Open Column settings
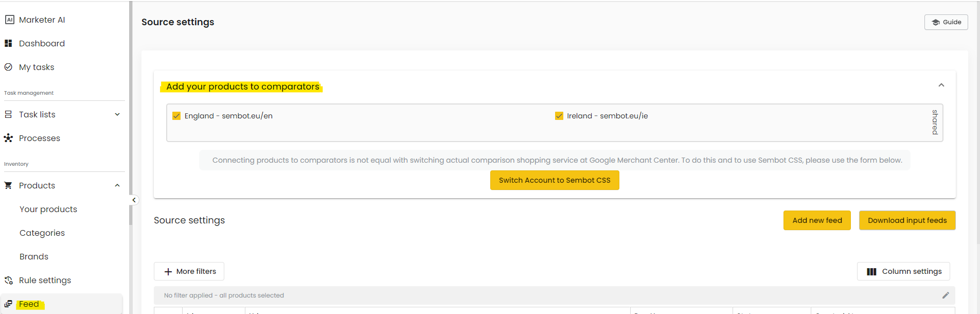This screenshot has height=314, width=980. coord(903,271)
